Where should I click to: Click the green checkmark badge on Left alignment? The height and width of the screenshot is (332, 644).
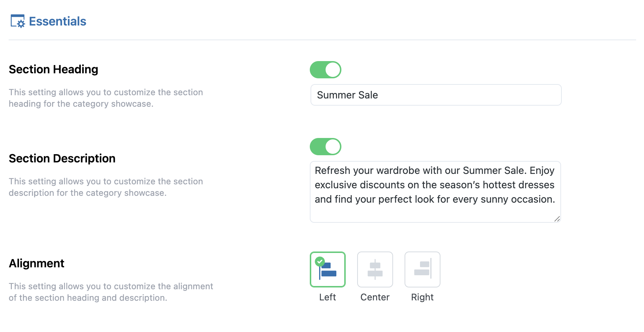pos(320,261)
